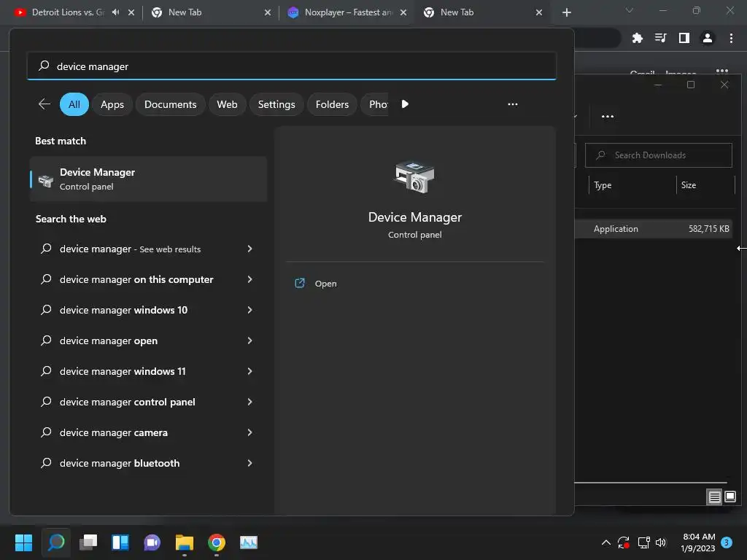Expand chevron for 'device manager bluetooth'

point(249,463)
